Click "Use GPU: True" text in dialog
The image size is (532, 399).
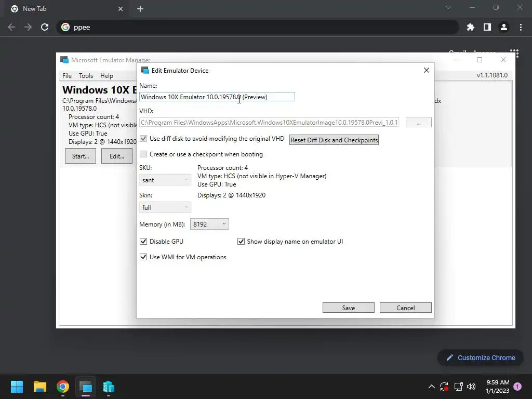[x=217, y=184]
